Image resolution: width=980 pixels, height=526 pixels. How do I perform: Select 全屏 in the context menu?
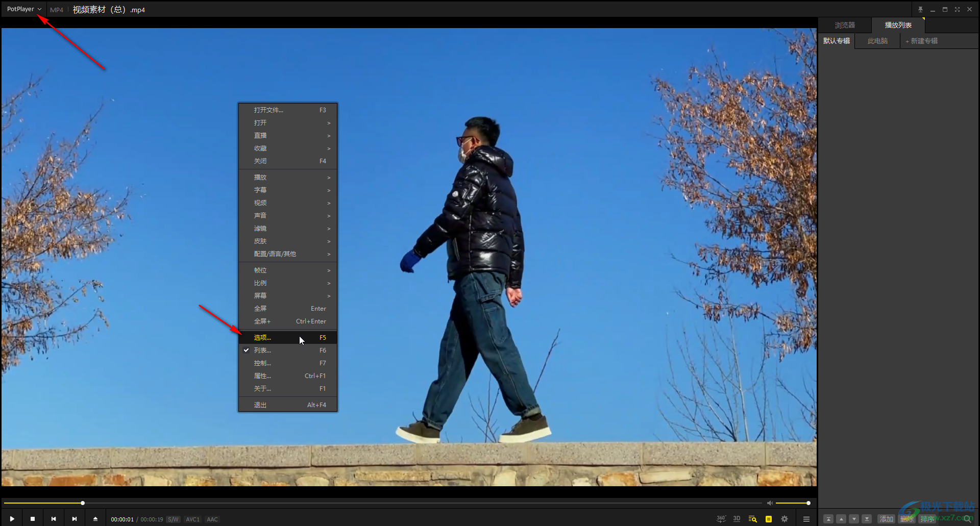pyautogui.click(x=288, y=309)
